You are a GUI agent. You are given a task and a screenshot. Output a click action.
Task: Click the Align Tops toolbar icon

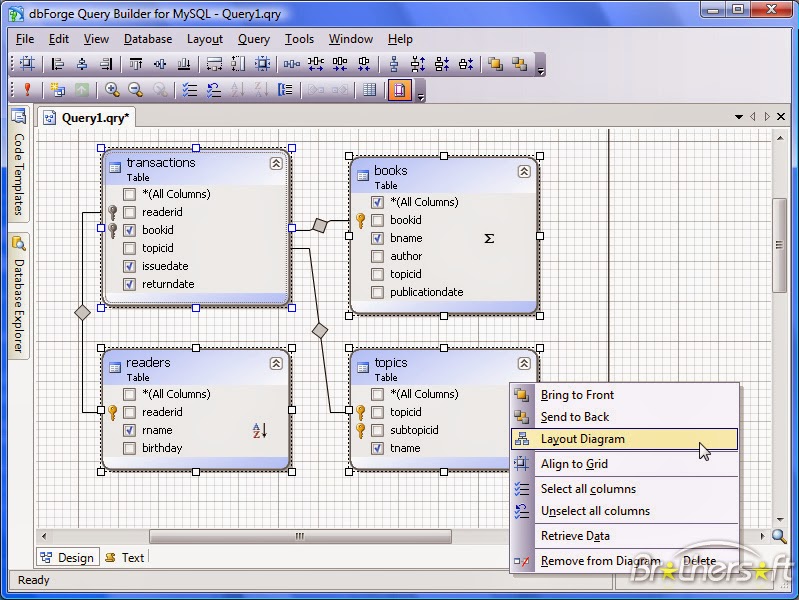136,64
